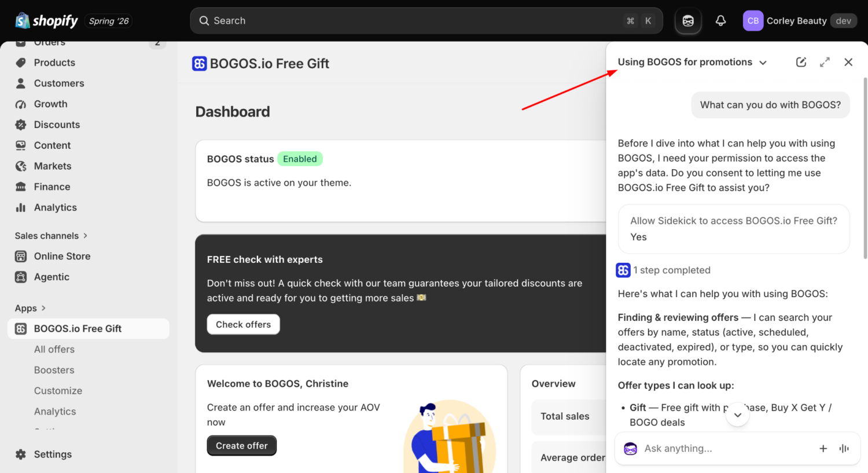Screen dimensions: 868x473
Task: Open notifications bell
Action: (720, 21)
